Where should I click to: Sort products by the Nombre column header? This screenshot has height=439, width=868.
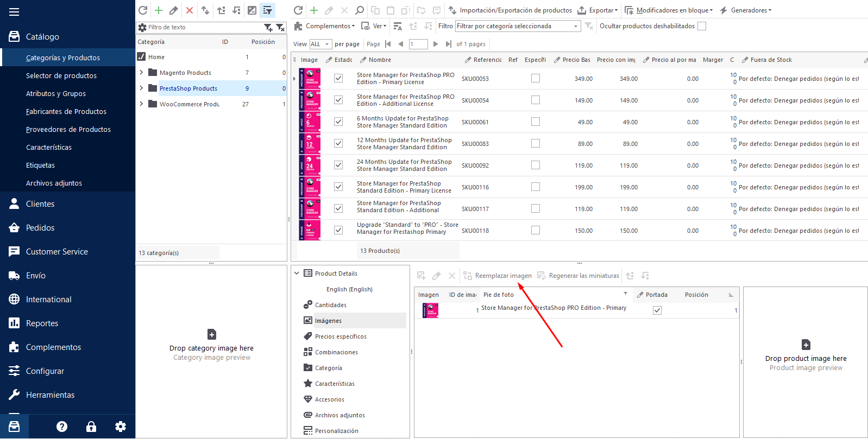[380, 60]
